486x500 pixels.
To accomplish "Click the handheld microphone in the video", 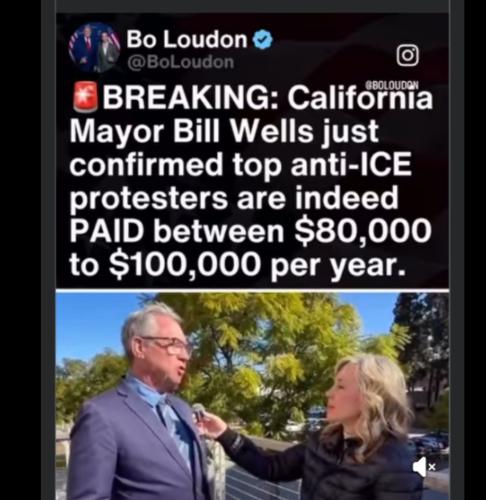I will [199, 412].
